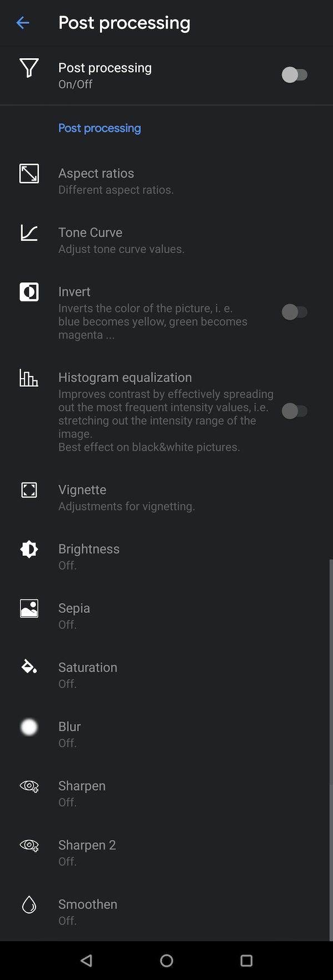Click the Blur white circle icon

click(29, 727)
